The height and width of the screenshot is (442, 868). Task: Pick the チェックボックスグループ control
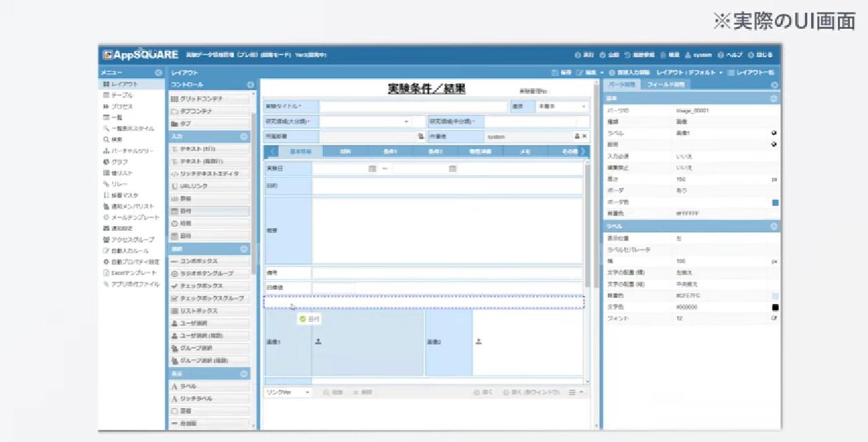tap(209, 298)
